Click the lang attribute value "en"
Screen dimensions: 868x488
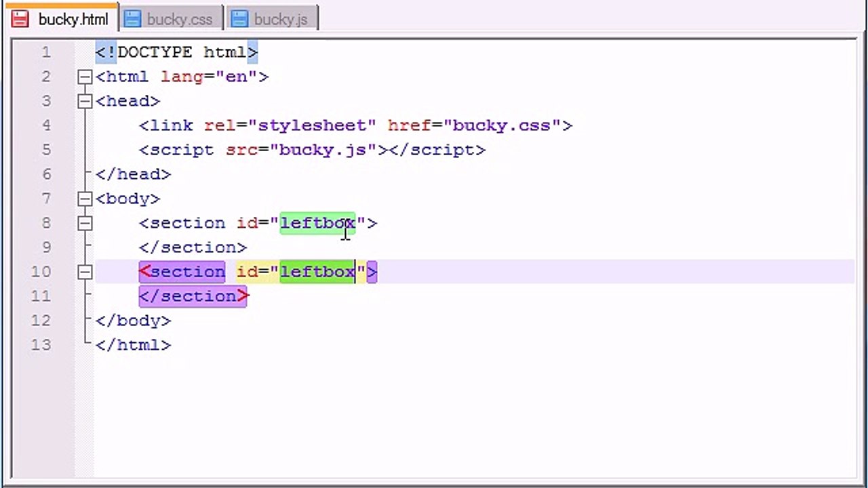pos(236,77)
